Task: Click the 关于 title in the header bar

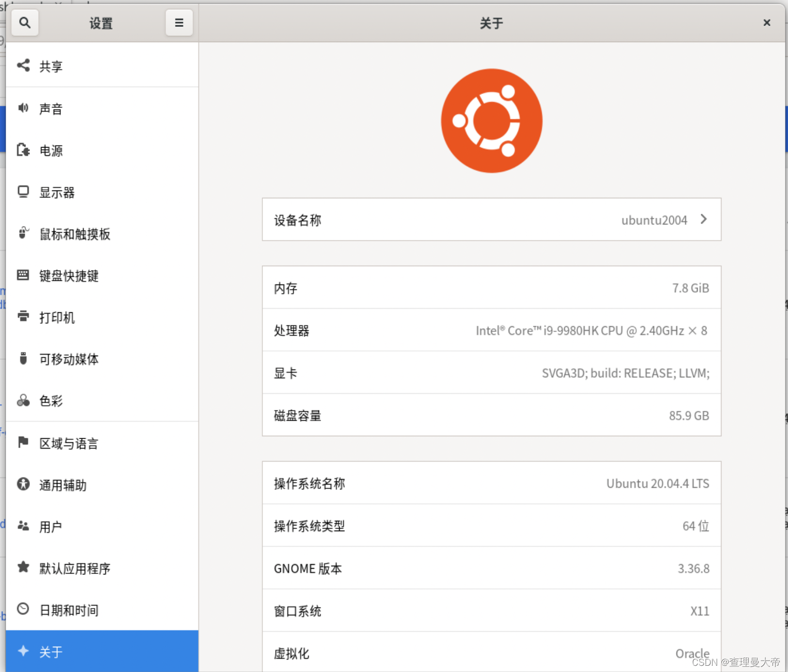Action: pos(491,23)
